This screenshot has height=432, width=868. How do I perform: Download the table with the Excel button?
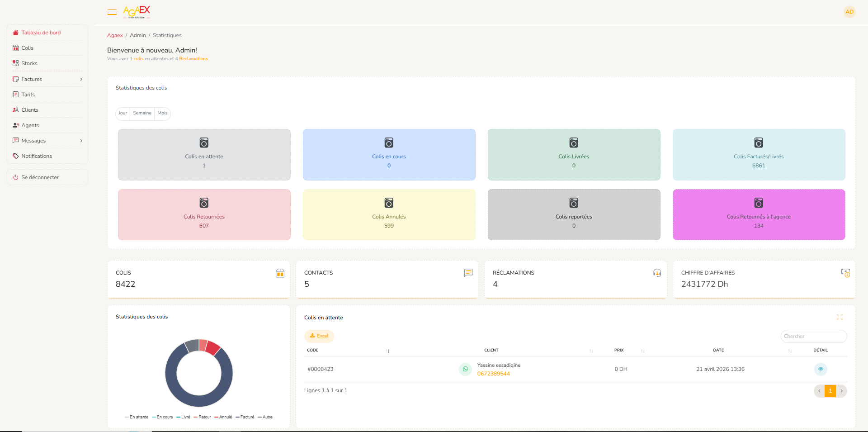[x=319, y=336]
